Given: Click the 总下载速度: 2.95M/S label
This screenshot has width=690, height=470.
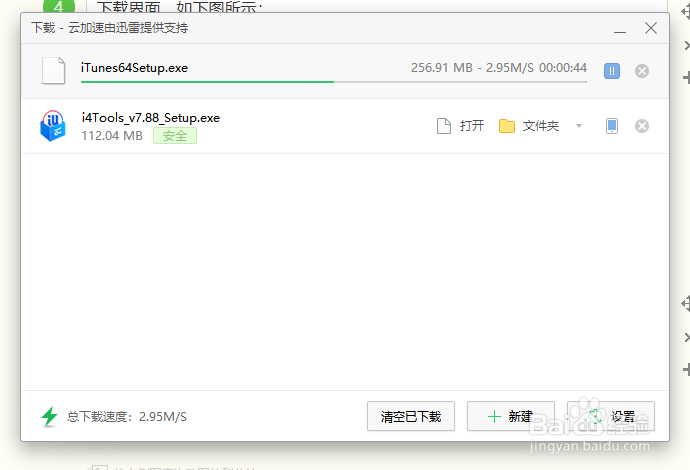Looking at the screenshot, I should tap(127, 417).
